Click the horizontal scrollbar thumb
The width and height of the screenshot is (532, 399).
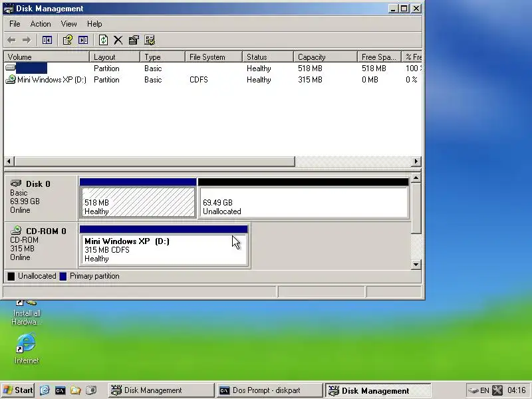click(x=155, y=161)
